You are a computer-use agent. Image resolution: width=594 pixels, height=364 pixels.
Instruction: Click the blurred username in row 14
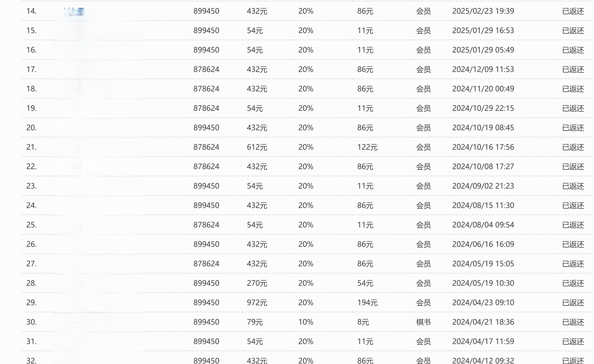point(74,12)
